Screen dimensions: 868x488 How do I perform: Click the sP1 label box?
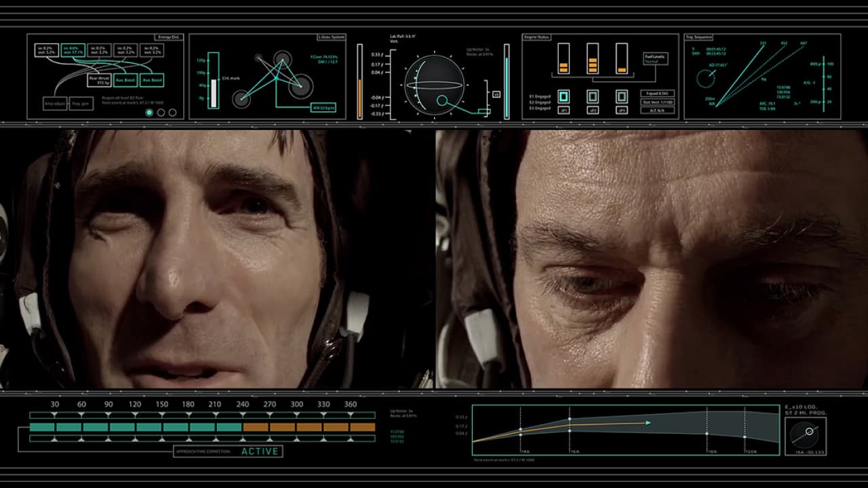pyautogui.click(x=564, y=110)
